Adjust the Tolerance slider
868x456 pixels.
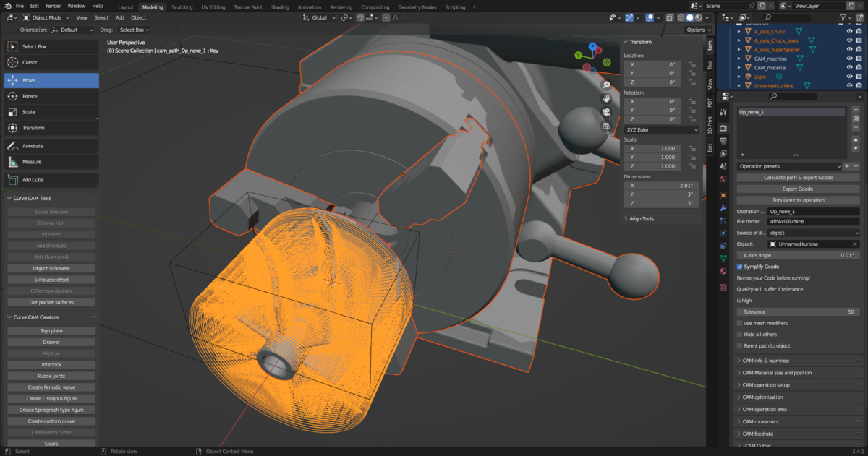pyautogui.click(x=798, y=311)
